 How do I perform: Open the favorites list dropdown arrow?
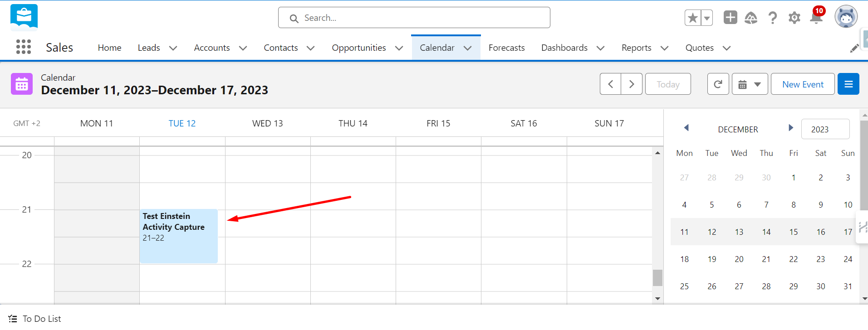click(707, 18)
